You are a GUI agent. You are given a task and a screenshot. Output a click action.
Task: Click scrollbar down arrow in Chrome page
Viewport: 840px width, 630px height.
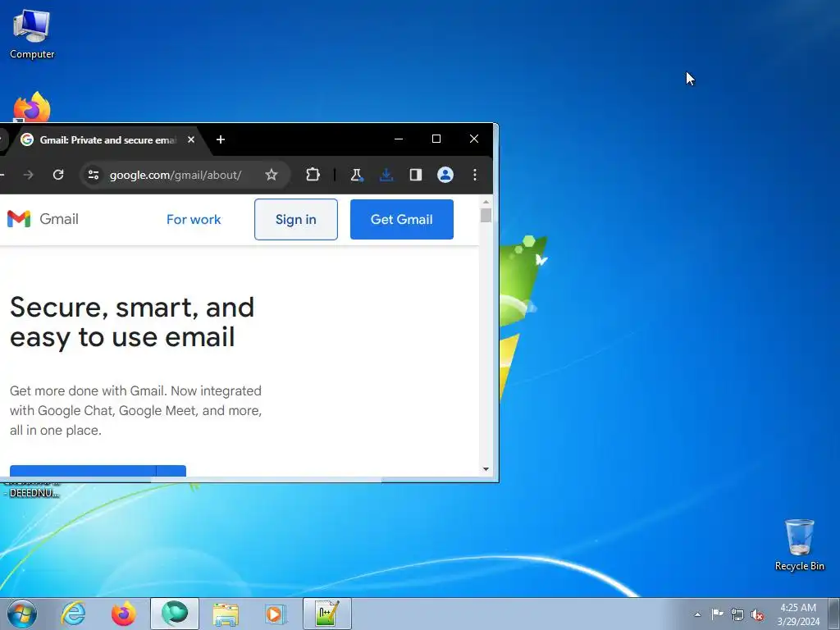[x=486, y=468]
